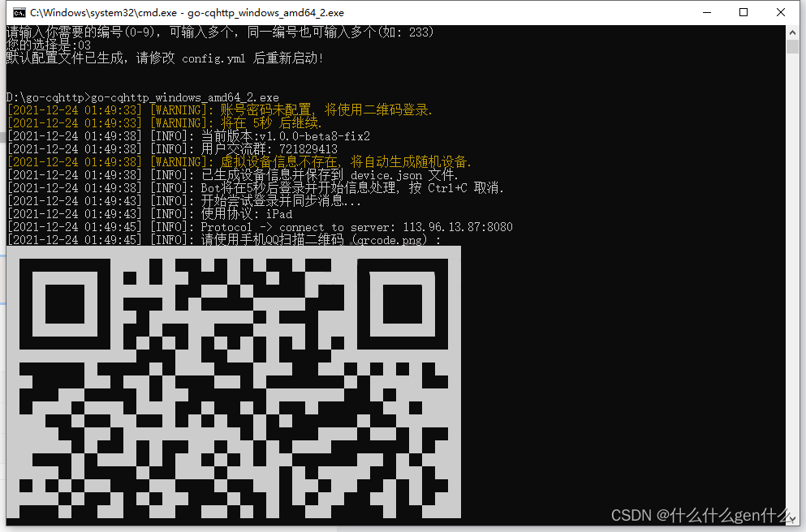Click the warning '将在 5秒 后继续.'
Screen dimensions: 806x532
coord(165,122)
